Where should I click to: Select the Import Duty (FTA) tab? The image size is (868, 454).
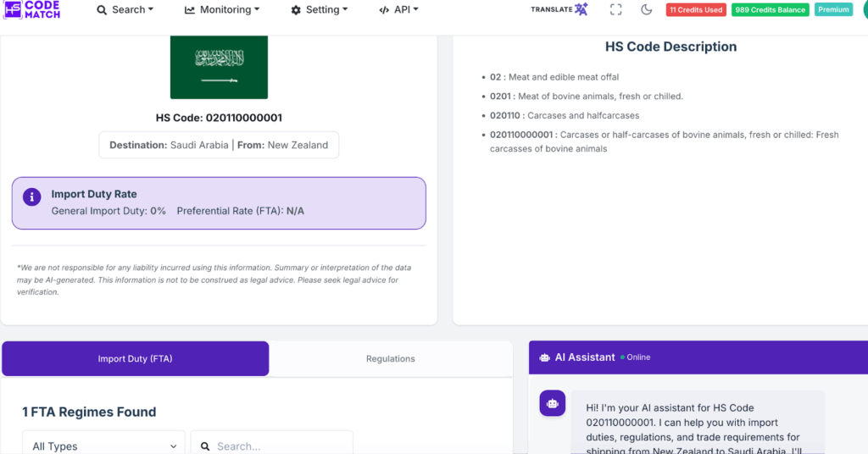coord(136,359)
